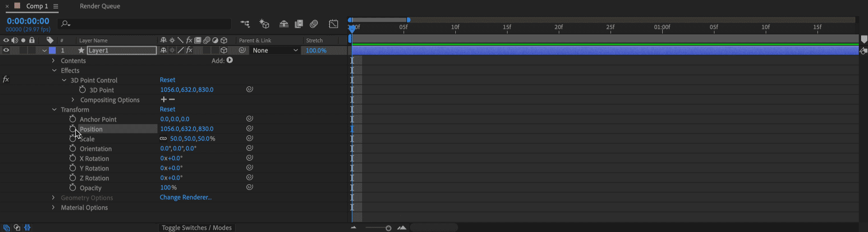Click the stopwatch for Orientation
The height and width of the screenshot is (232, 868).
72,149
